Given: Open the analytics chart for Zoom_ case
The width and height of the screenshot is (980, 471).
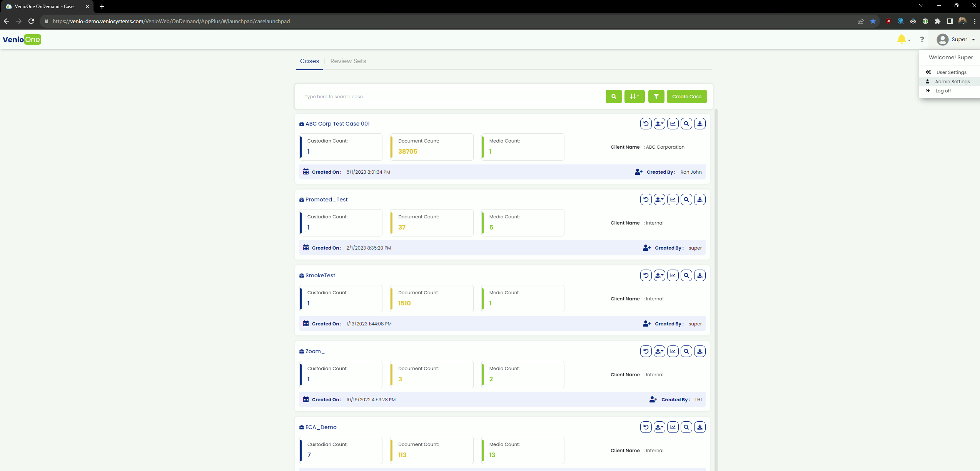Looking at the screenshot, I should [x=673, y=351].
